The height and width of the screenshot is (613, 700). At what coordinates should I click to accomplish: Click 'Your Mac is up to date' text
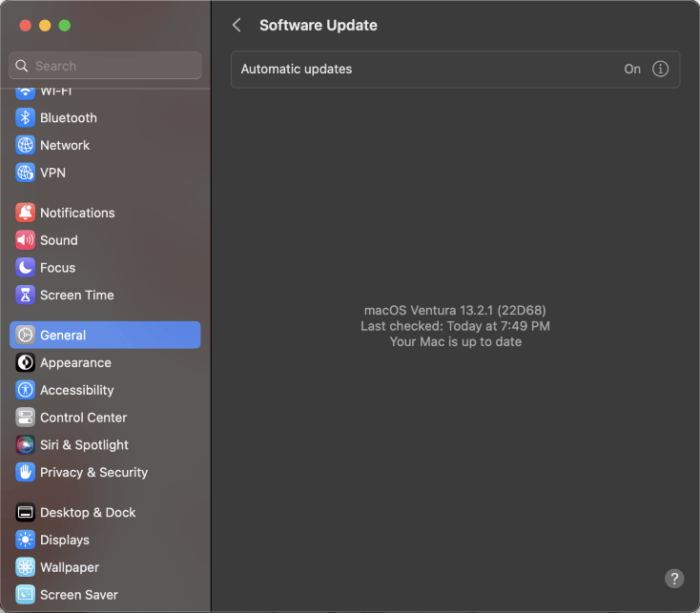point(455,341)
